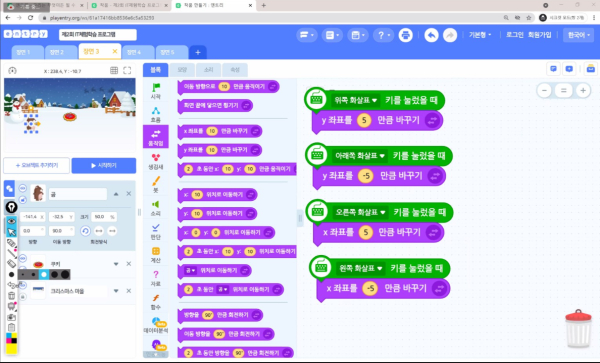Delete the 곰 object with its X
This screenshot has height=363, width=600.
(129, 194)
